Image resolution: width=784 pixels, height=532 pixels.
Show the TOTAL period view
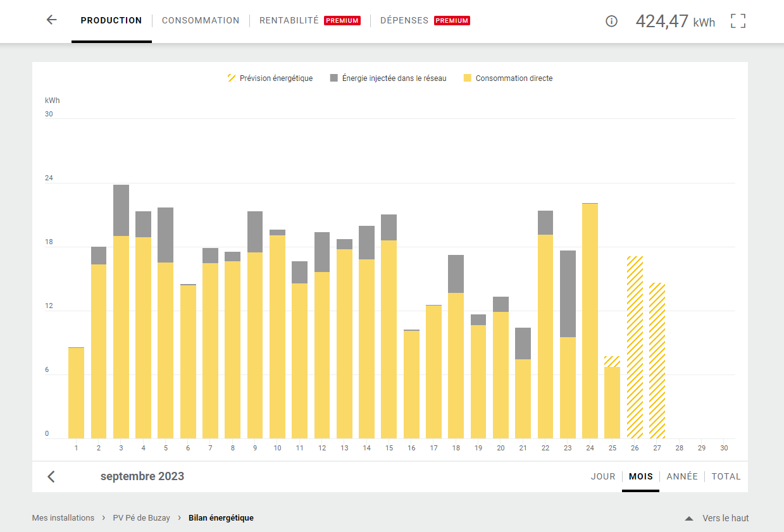coord(726,476)
